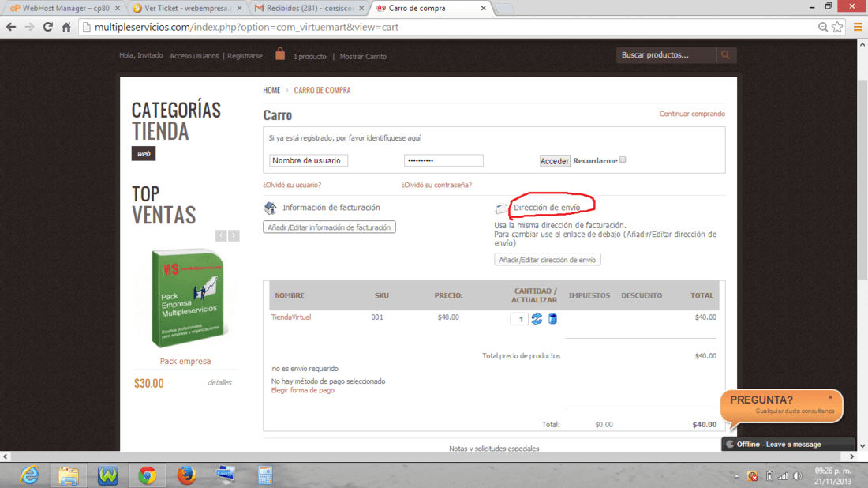868x488 pixels.
Task: Close the PREGUNTA chat bubble
Action: pos(830,397)
